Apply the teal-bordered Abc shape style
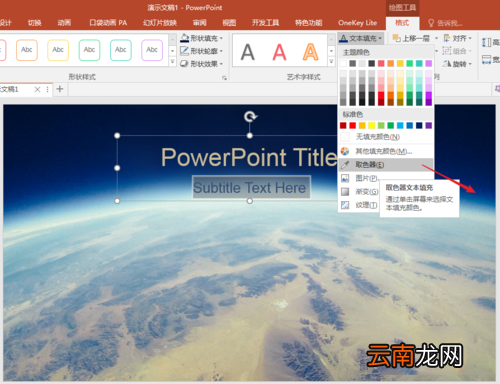This screenshot has width=500, height=384. click(x=121, y=50)
